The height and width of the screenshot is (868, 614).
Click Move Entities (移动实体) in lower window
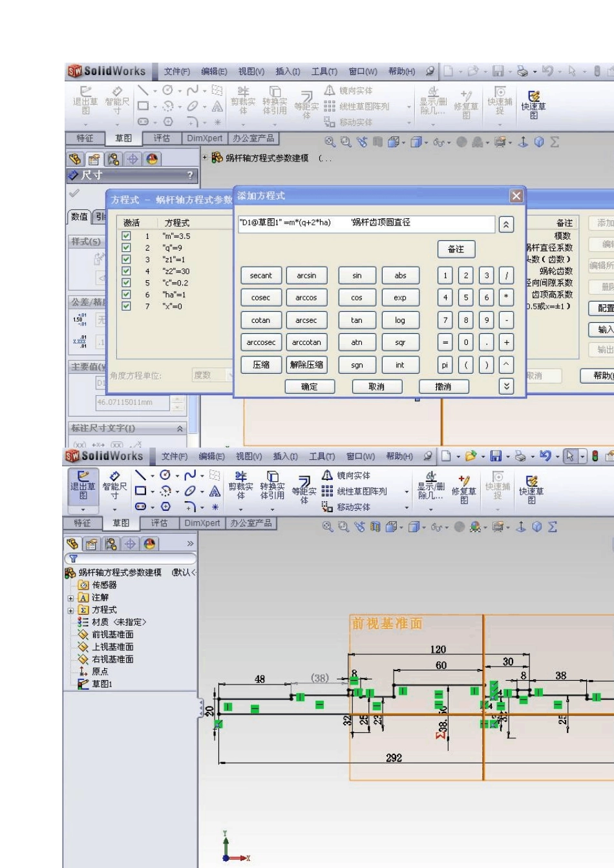pyautogui.click(x=346, y=507)
